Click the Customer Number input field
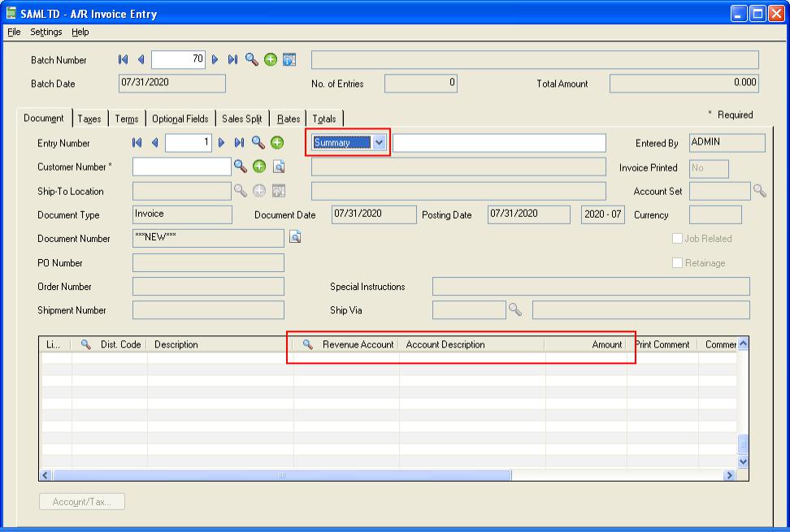 click(x=181, y=167)
